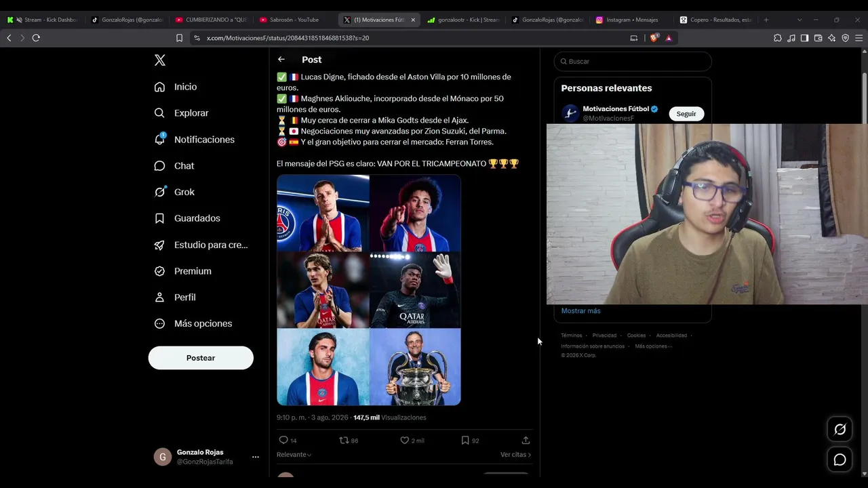
Task: Open Notificaciones in the sidebar
Action: pos(194,140)
